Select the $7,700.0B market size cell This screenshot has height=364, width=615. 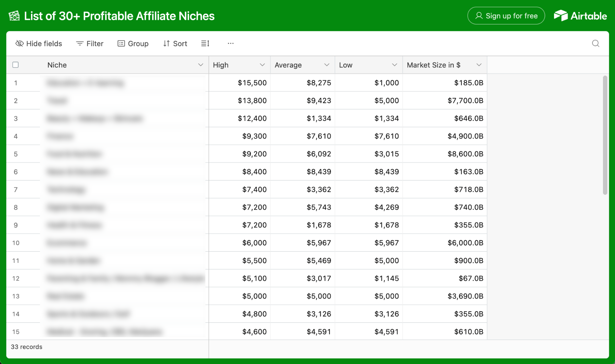pyautogui.click(x=445, y=100)
